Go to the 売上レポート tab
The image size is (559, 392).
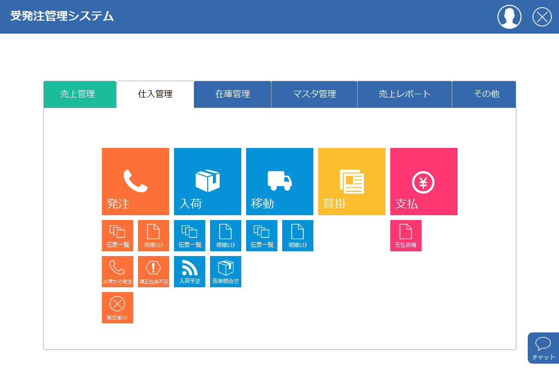[405, 94]
